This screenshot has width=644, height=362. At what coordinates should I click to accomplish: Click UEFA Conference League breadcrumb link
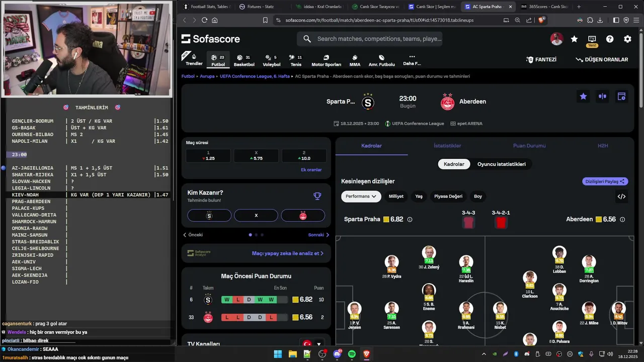click(x=255, y=76)
